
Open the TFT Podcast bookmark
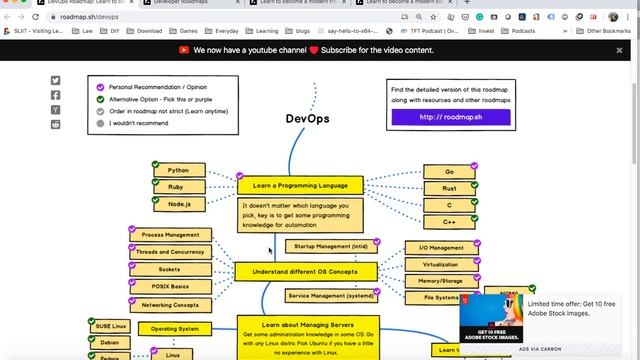coord(429,31)
